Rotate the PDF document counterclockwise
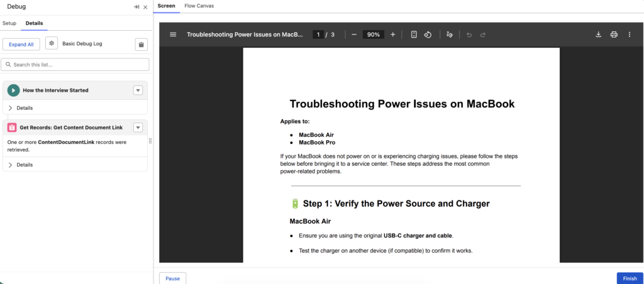Image resolution: width=644 pixels, height=284 pixels. [428, 35]
